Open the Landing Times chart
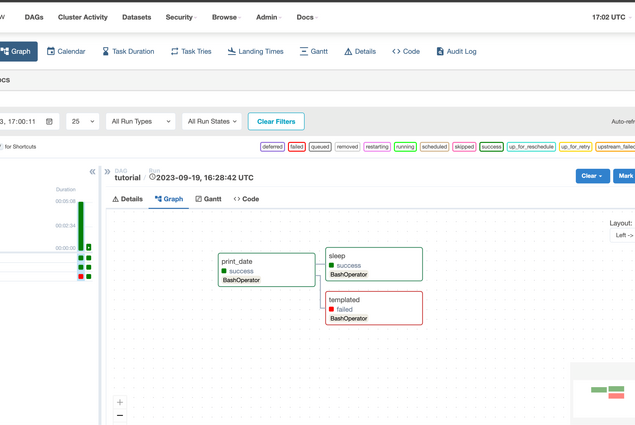This screenshot has width=635, height=425. (x=255, y=51)
